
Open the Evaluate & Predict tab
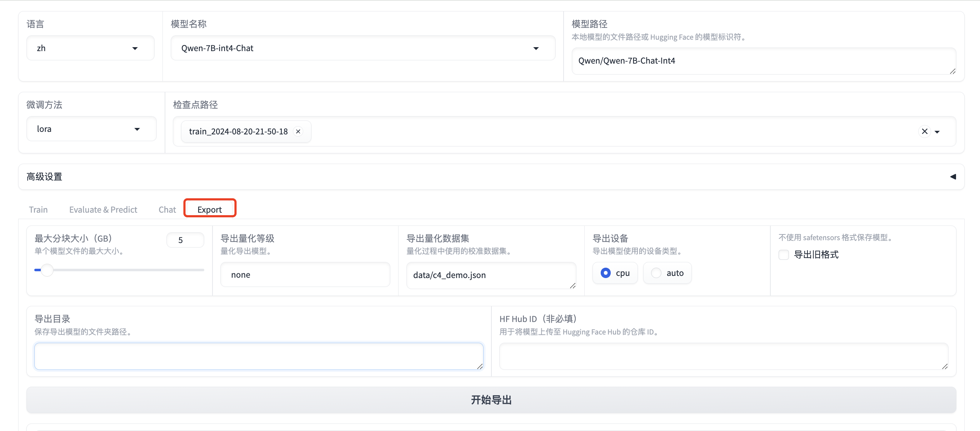(x=103, y=210)
